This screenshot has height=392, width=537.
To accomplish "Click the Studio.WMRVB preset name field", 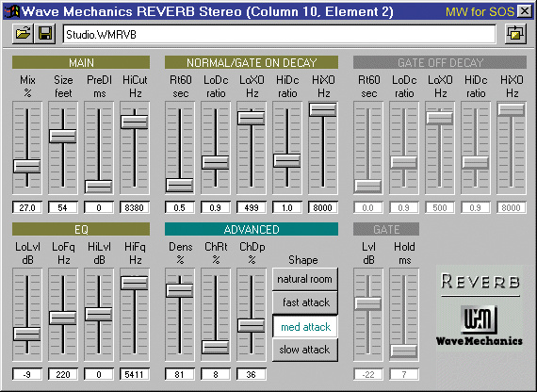I will tap(279, 34).
